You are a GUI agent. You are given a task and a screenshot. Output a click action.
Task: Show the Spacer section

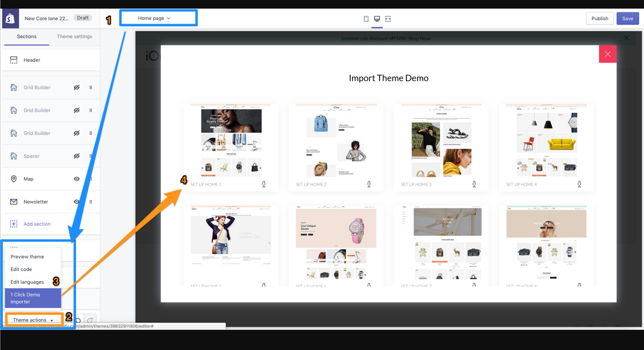point(77,156)
